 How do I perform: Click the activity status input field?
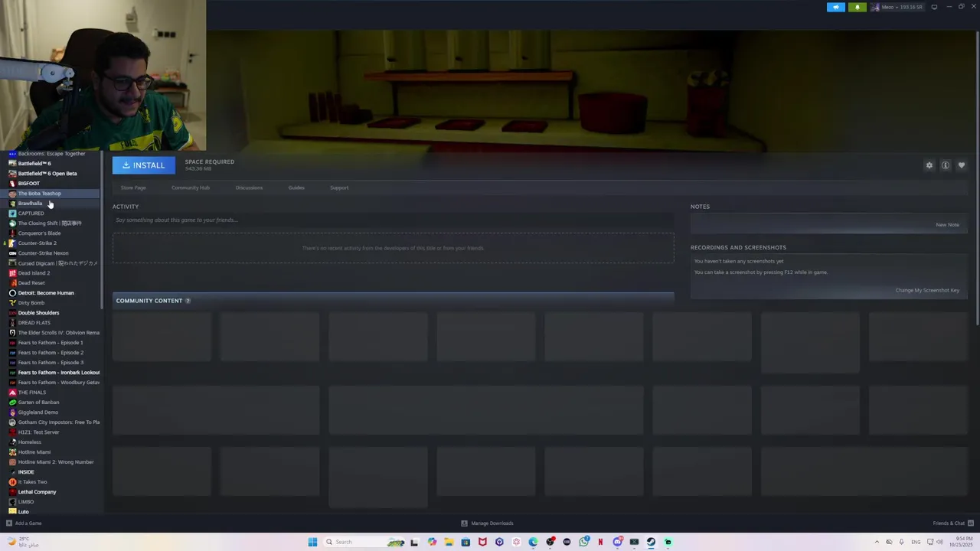coord(393,220)
